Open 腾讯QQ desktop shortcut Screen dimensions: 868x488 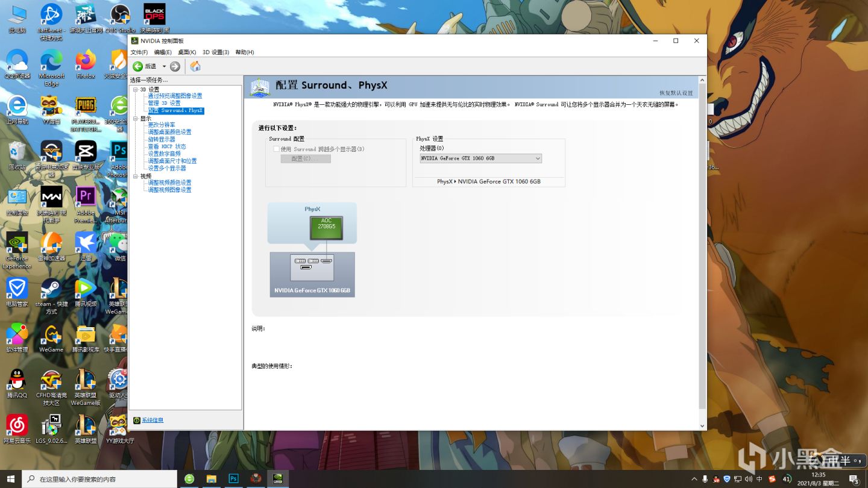[17, 384]
